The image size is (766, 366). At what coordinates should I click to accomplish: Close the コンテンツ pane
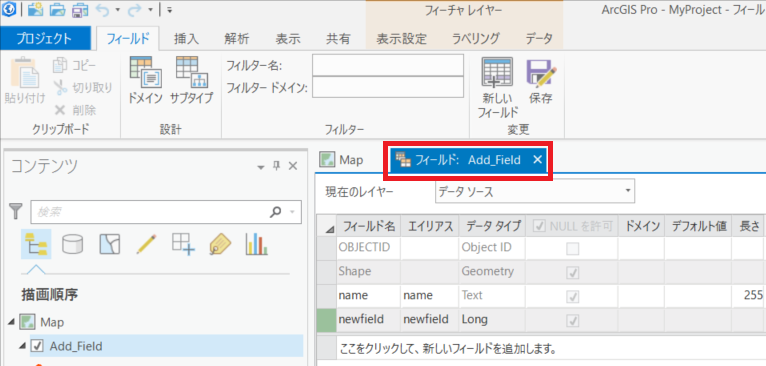[293, 167]
